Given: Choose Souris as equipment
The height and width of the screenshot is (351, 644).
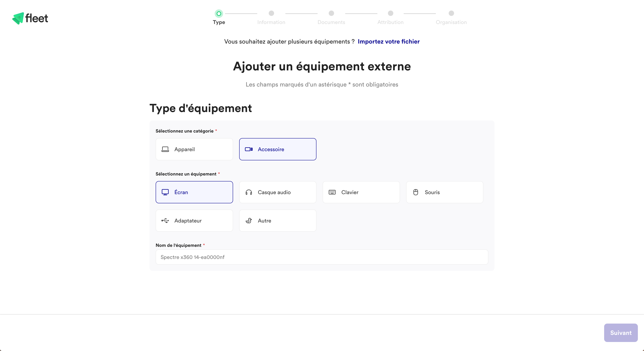Looking at the screenshot, I should (x=445, y=192).
